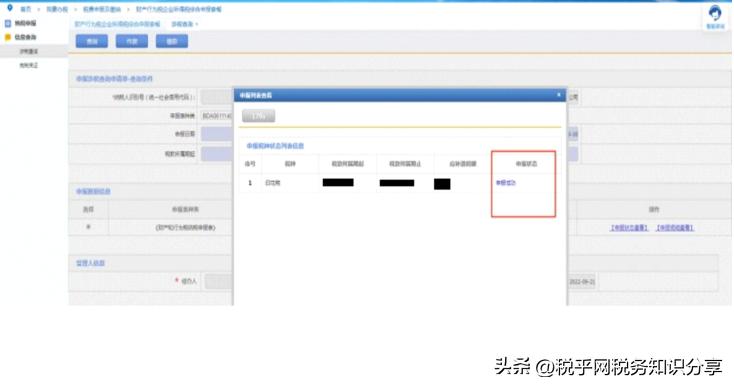Click the second blue toolbar button
The height and width of the screenshot is (387, 734).
tap(132, 41)
